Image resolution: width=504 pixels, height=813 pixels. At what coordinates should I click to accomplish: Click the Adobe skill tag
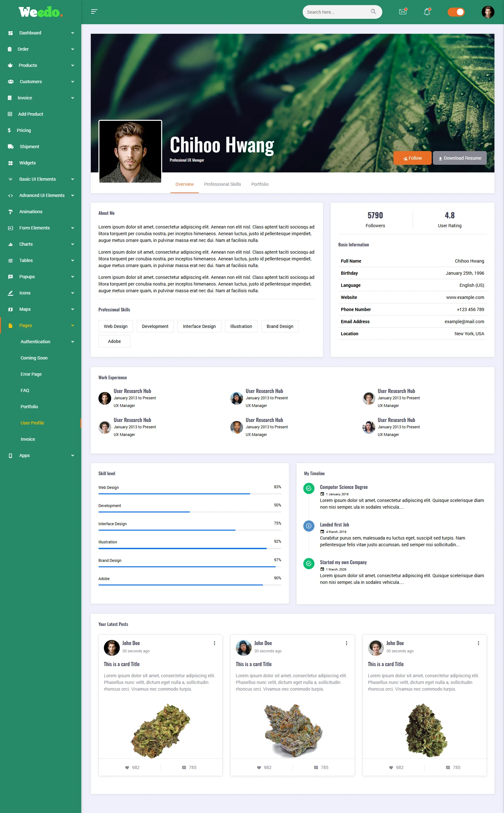pyautogui.click(x=114, y=341)
